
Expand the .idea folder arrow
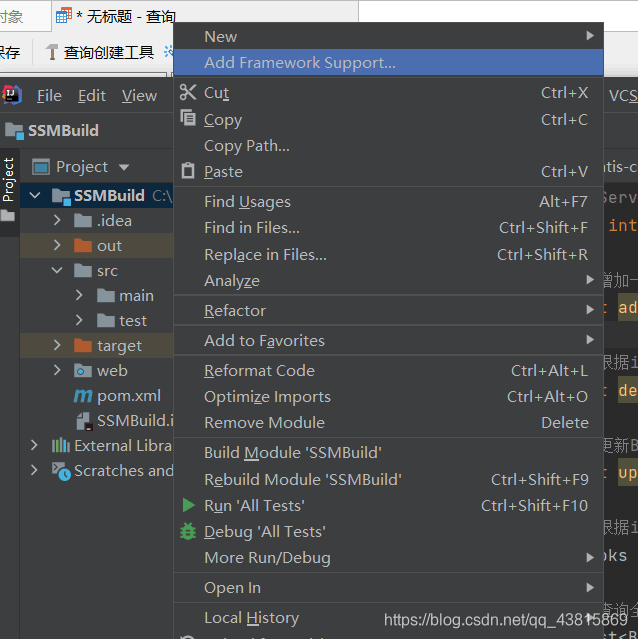[x=57, y=220]
